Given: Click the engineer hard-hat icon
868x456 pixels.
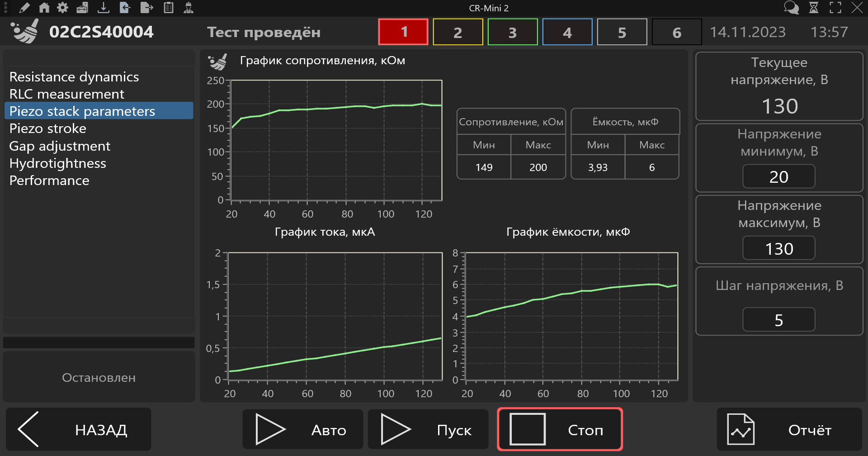Looking at the screenshot, I should (189, 8).
